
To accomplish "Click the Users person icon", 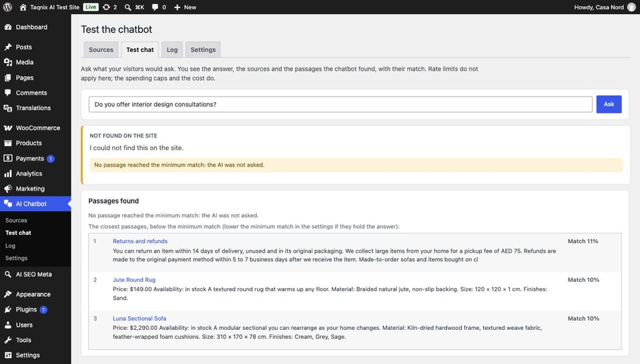I will [x=8, y=325].
